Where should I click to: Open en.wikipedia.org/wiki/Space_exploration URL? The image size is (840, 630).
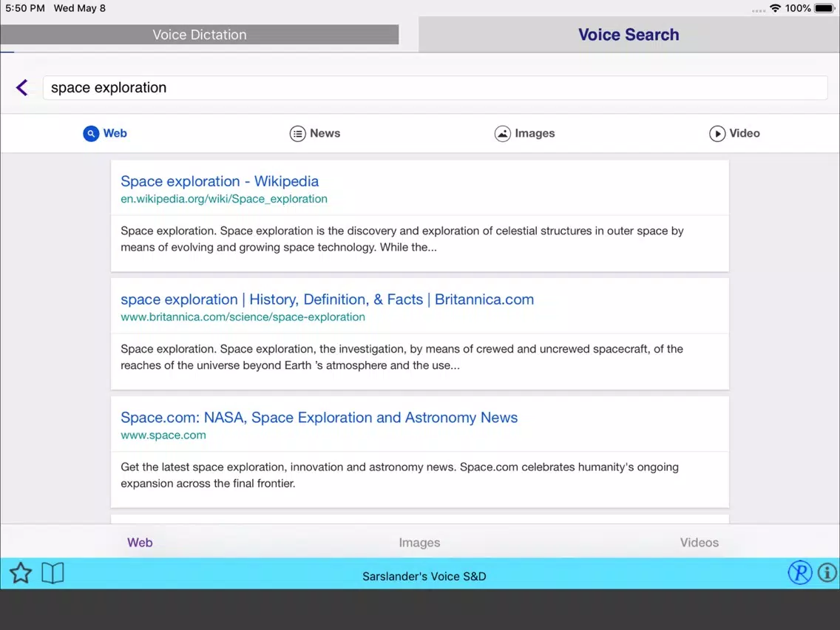pos(224,199)
